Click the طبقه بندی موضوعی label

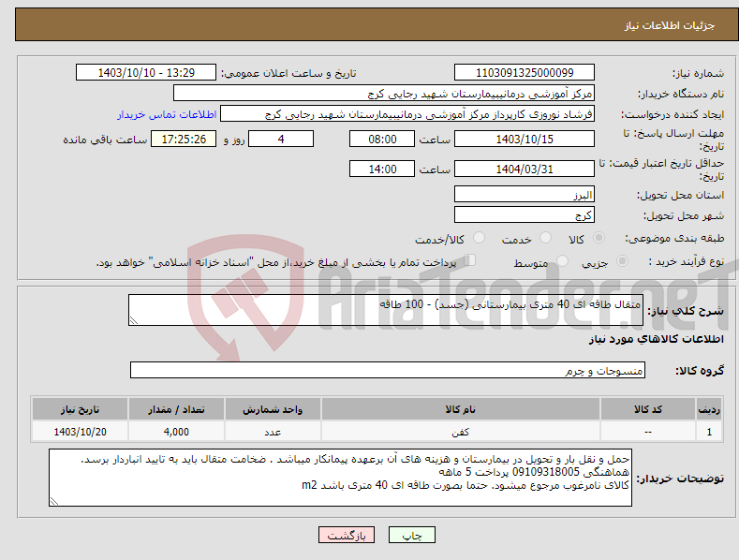click(674, 238)
